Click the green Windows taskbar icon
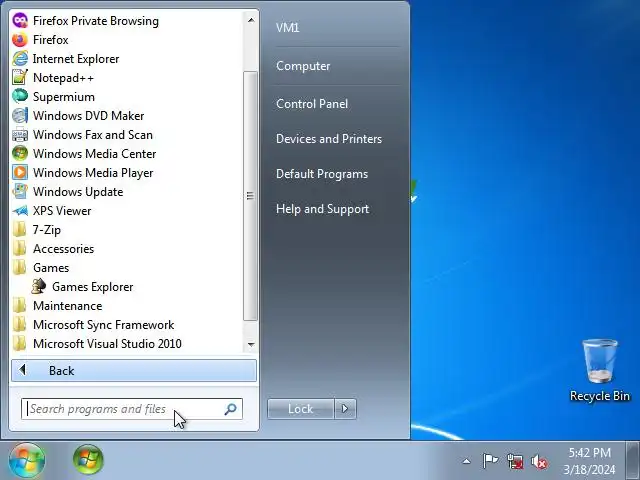640x480 pixels. [x=88, y=460]
